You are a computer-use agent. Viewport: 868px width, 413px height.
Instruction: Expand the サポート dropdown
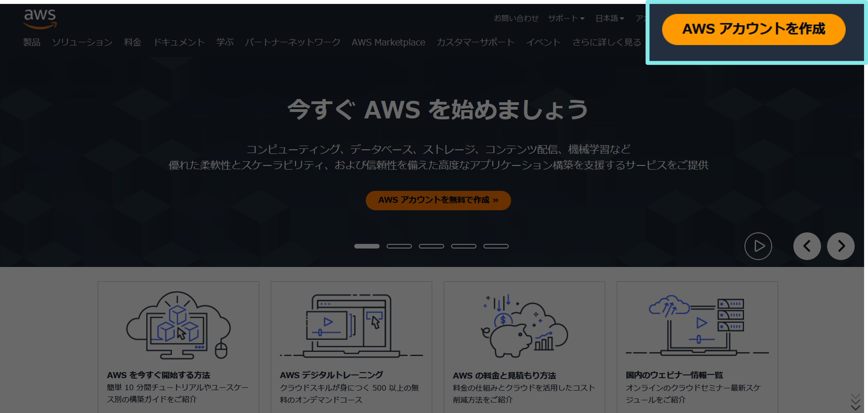pos(566,18)
